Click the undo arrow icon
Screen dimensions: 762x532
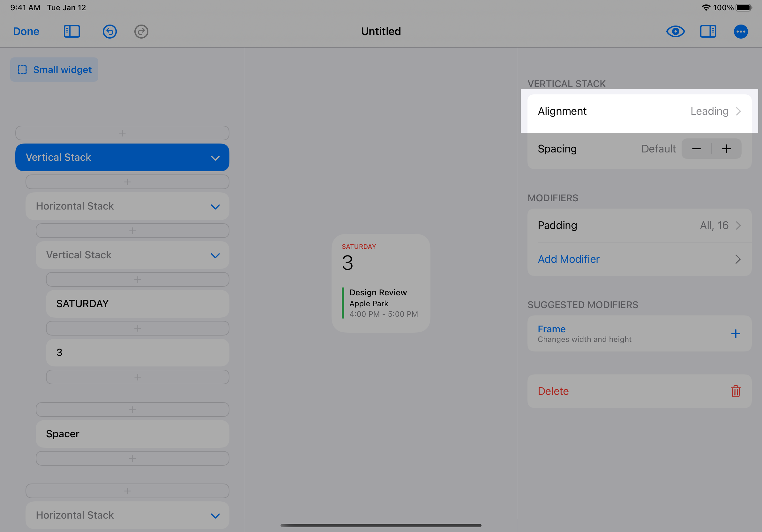(109, 32)
